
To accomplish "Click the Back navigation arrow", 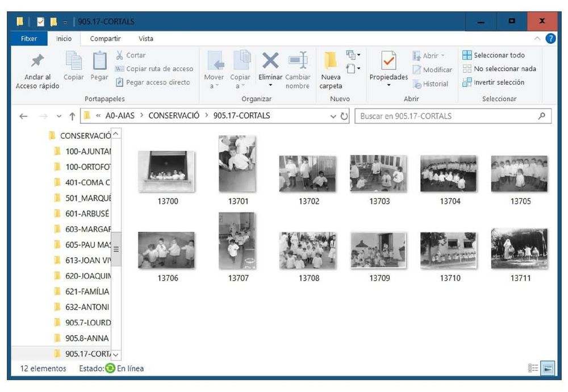I will tap(23, 116).
